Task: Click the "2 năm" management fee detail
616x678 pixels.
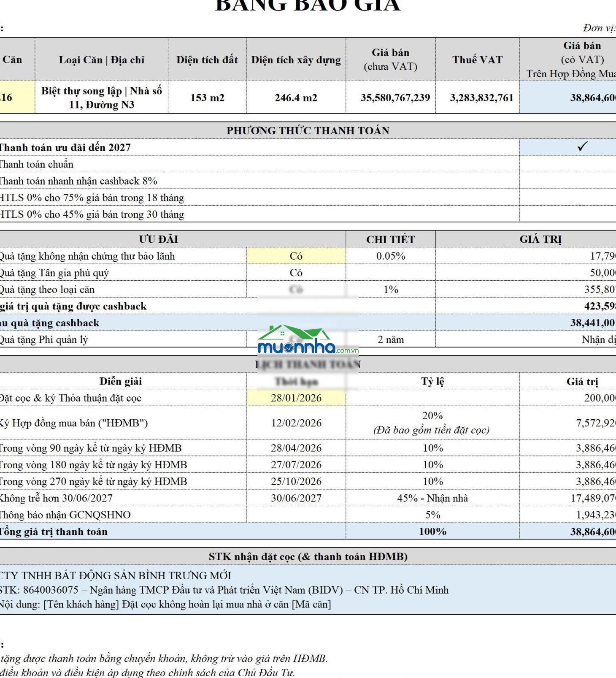Action: click(391, 339)
